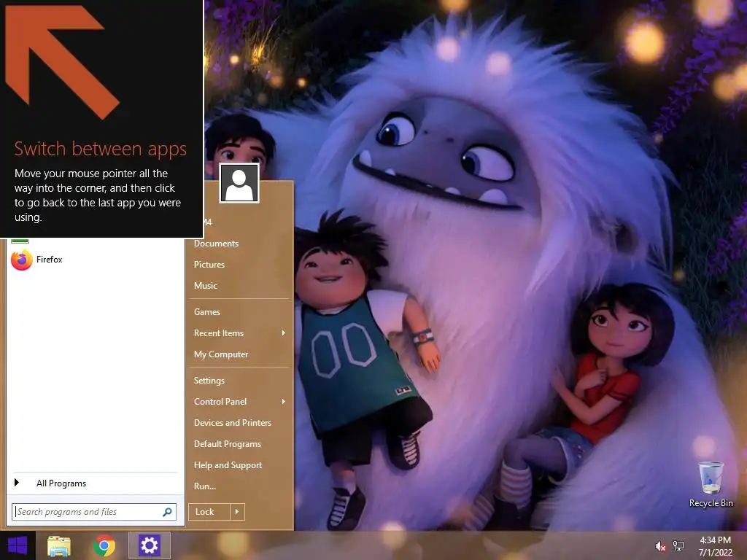747x560 pixels.
Task: Open the Windows Start button
Action: 18,545
